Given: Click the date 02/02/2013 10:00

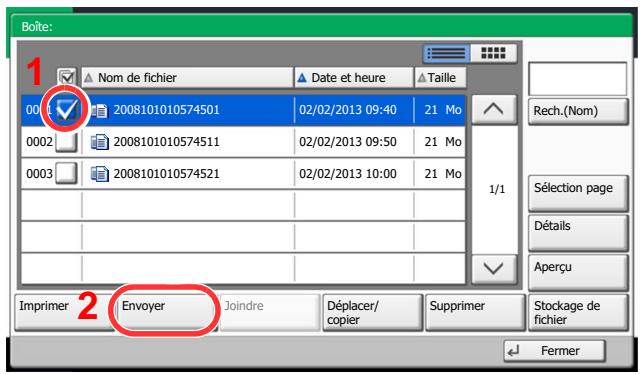Looking at the screenshot, I should coord(348,174).
